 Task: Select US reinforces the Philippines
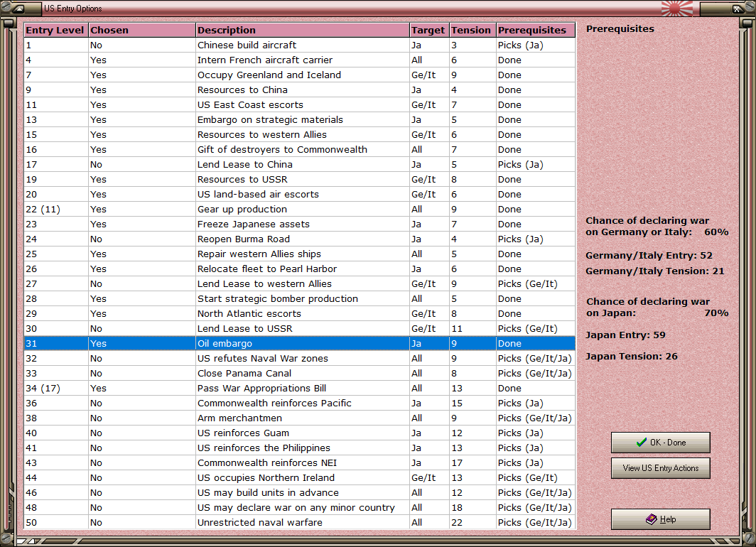click(299, 448)
